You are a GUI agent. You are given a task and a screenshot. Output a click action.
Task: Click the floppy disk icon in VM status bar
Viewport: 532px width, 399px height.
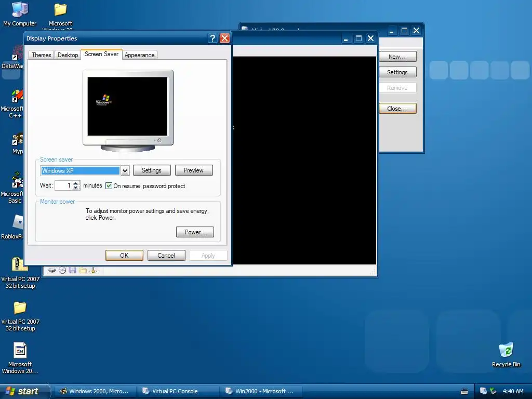(72, 270)
